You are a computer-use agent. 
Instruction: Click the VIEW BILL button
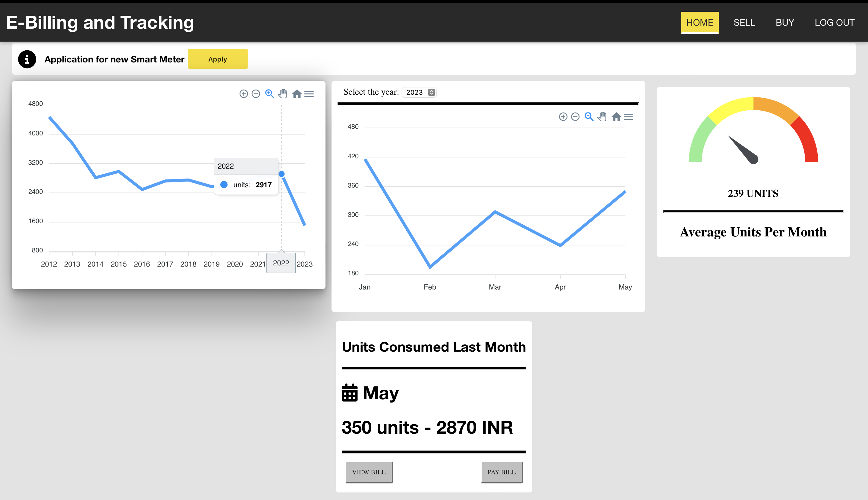369,473
